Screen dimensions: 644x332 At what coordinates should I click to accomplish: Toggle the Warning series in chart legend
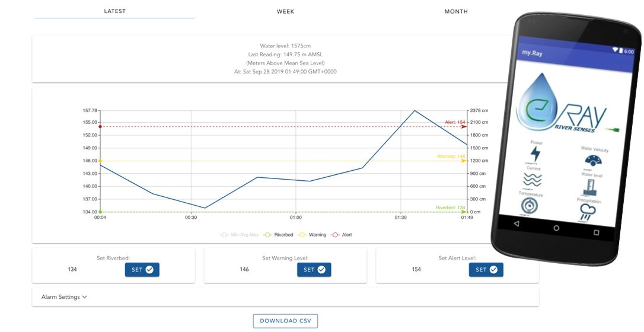tap(312, 235)
